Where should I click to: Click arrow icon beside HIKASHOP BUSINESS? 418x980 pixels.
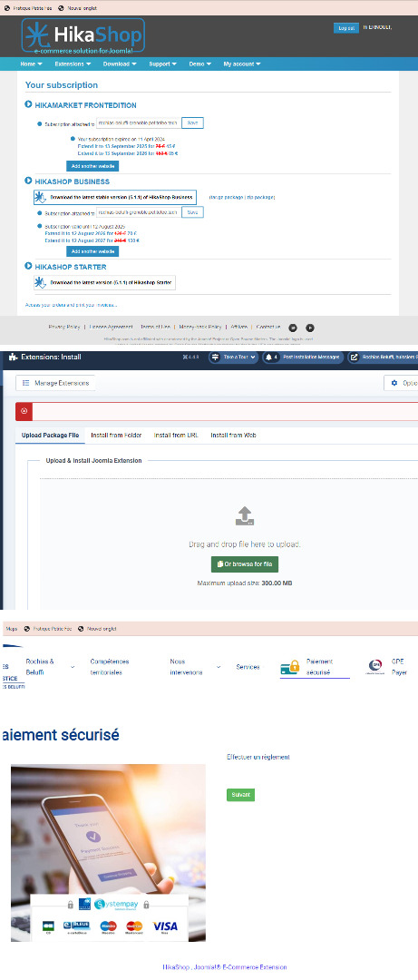pos(28,181)
